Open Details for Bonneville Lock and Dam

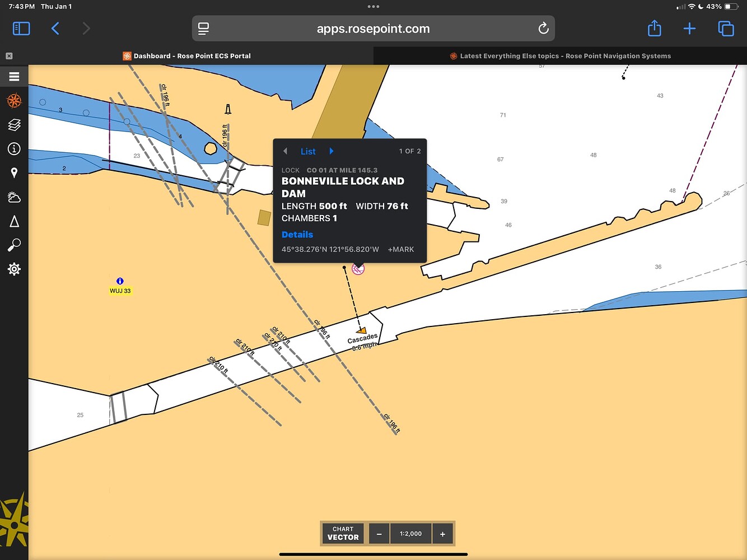[297, 235]
